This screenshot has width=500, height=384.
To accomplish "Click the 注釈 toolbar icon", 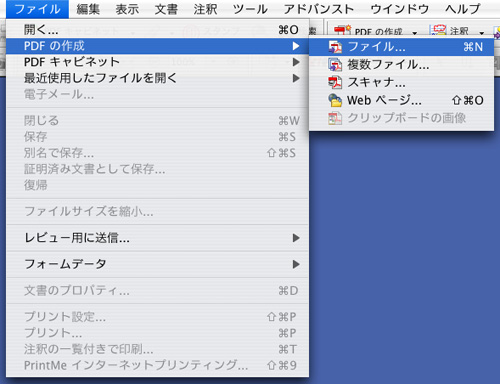I will (438, 31).
